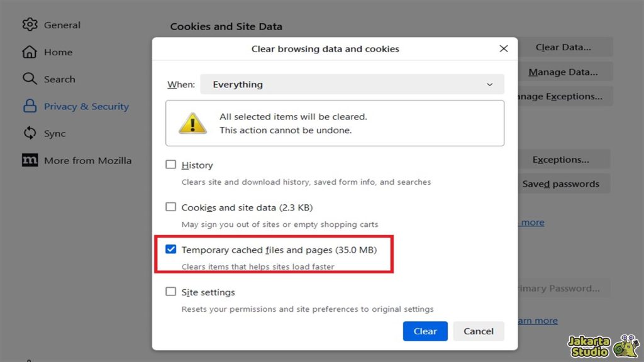The width and height of the screenshot is (644, 362).
Task: Check the Cookies and site data option
Action: [x=170, y=206]
